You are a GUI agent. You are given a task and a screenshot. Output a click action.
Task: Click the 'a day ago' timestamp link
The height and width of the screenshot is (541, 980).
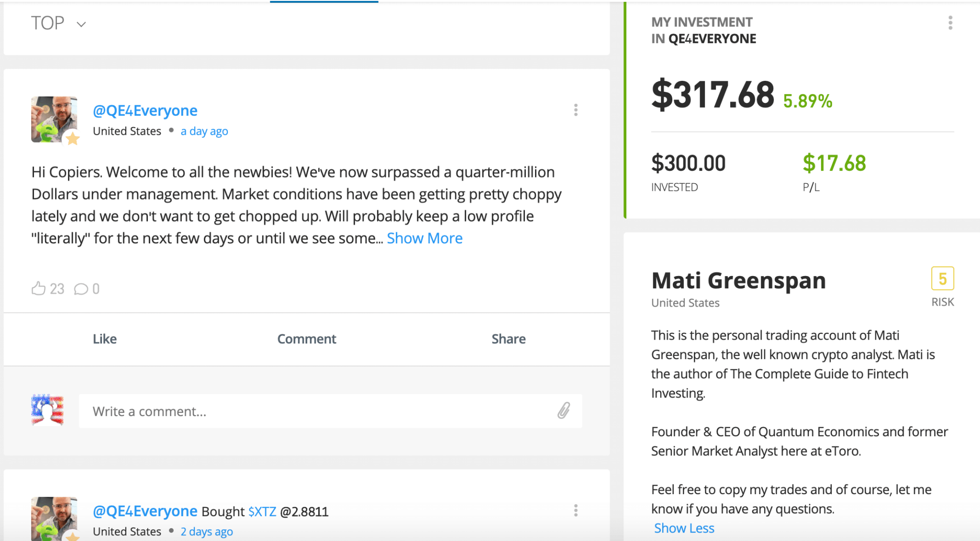pos(204,131)
